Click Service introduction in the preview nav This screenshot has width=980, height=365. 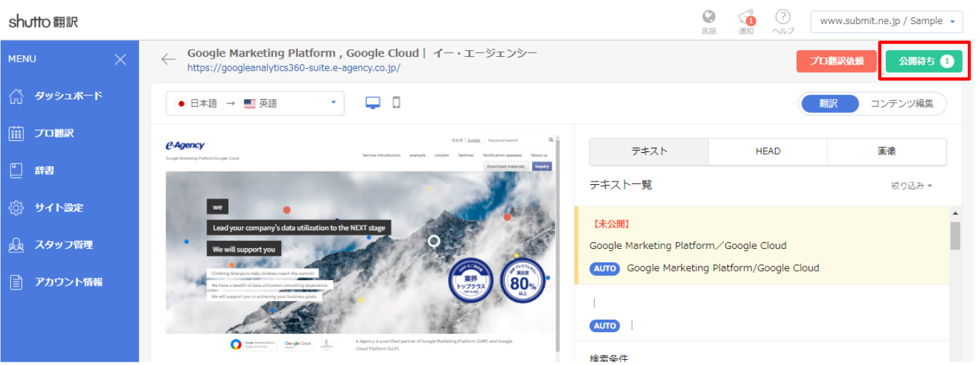click(x=381, y=155)
